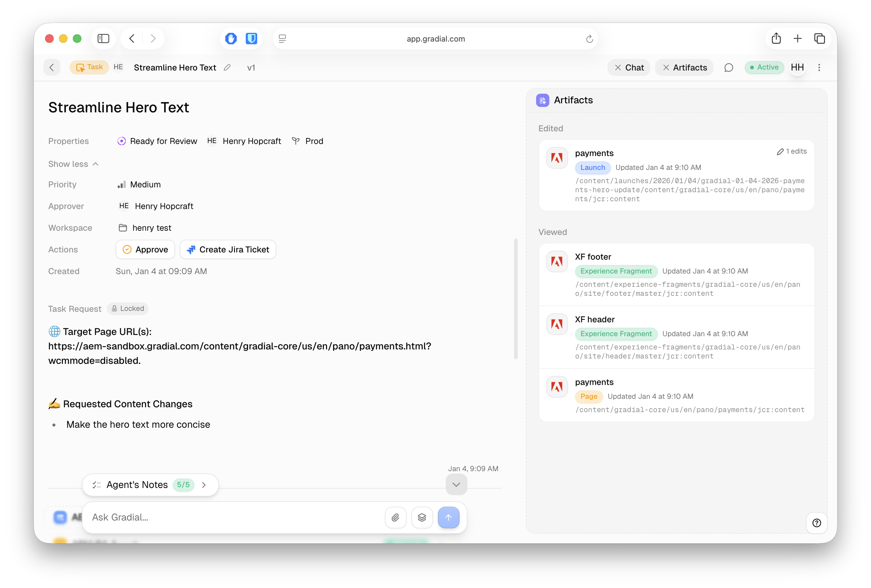
Task: Click the pencil icon to rename task
Action: click(227, 67)
